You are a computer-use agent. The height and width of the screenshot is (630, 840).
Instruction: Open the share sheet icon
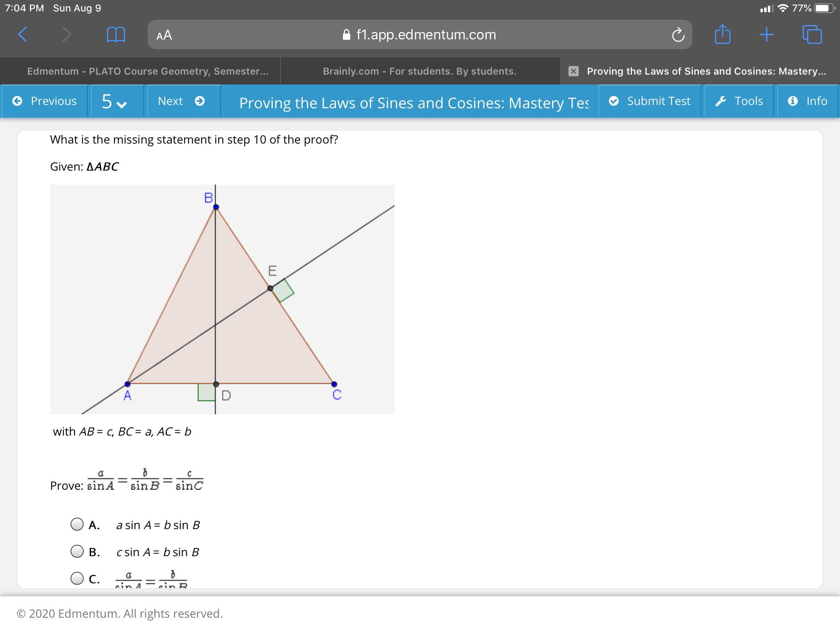tap(722, 34)
